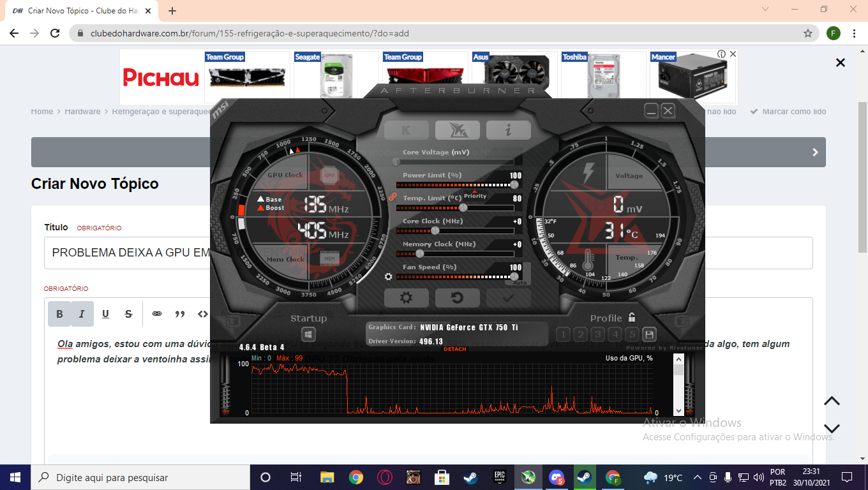Select Afterburner profile slot 5
This screenshot has height=490, width=868.
coord(632,334)
